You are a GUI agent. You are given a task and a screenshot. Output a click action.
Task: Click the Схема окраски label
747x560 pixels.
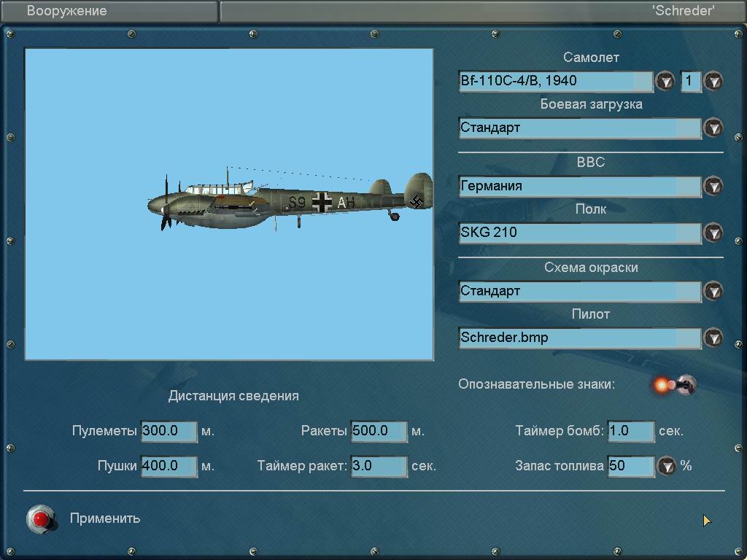click(x=591, y=268)
